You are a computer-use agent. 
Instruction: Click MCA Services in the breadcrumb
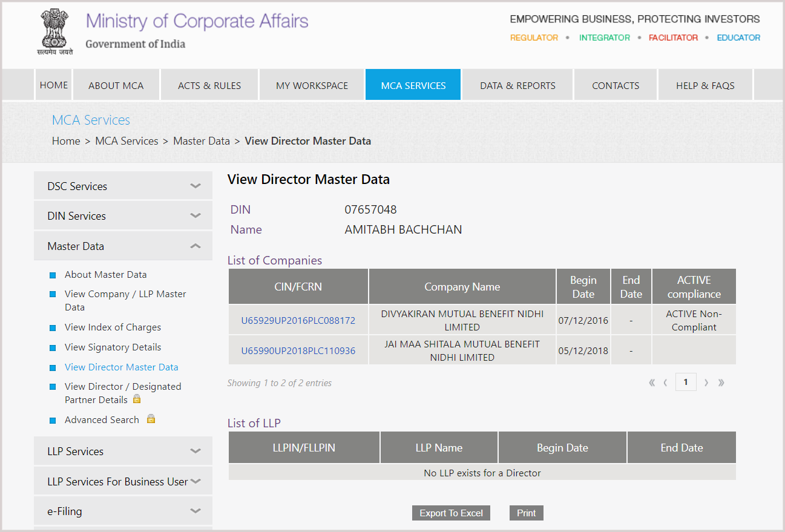pyautogui.click(x=126, y=140)
